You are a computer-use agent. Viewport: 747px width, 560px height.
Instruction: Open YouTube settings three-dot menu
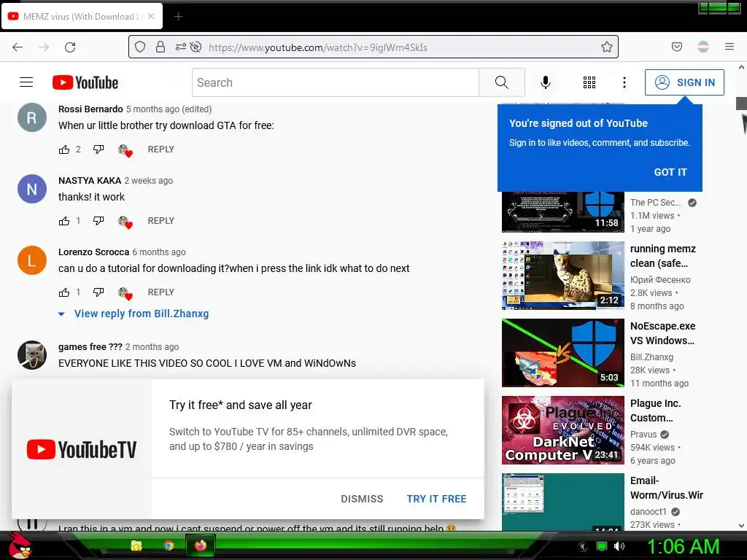tap(624, 82)
